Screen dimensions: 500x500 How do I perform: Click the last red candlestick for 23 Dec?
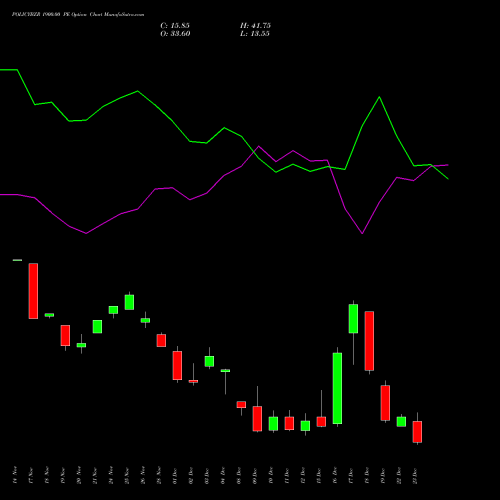[x=417, y=432]
